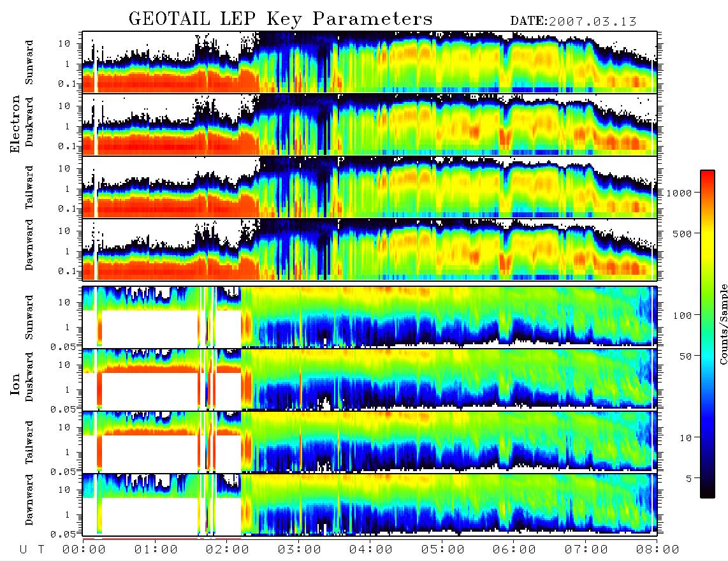Open the Electron Duskward spectrogram panel
Viewport: 728px width, 561px height.
point(370,124)
